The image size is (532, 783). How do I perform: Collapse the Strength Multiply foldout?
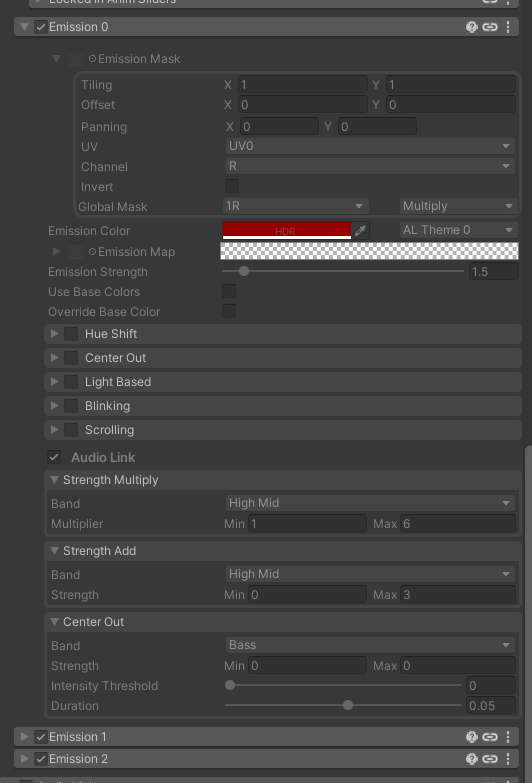tap(54, 480)
